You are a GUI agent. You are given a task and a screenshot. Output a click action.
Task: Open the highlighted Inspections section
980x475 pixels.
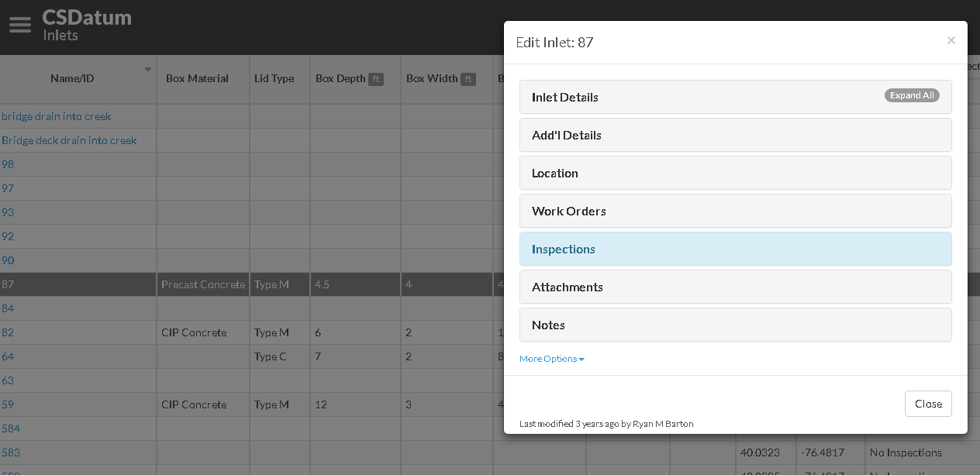click(x=735, y=249)
